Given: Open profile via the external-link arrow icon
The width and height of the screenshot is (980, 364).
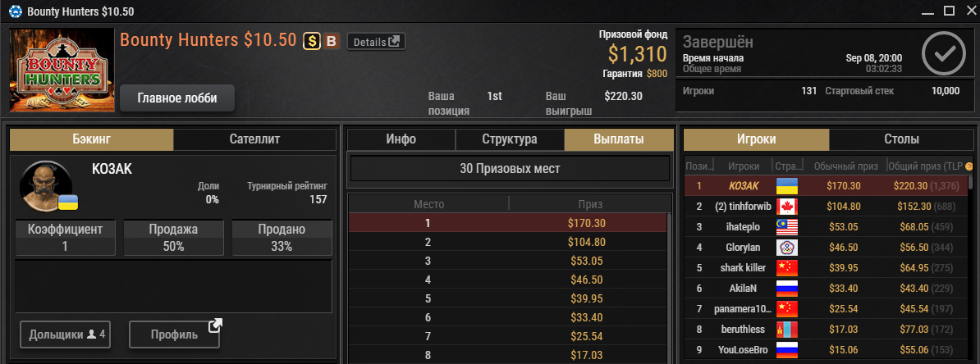Looking at the screenshot, I should pos(215,325).
